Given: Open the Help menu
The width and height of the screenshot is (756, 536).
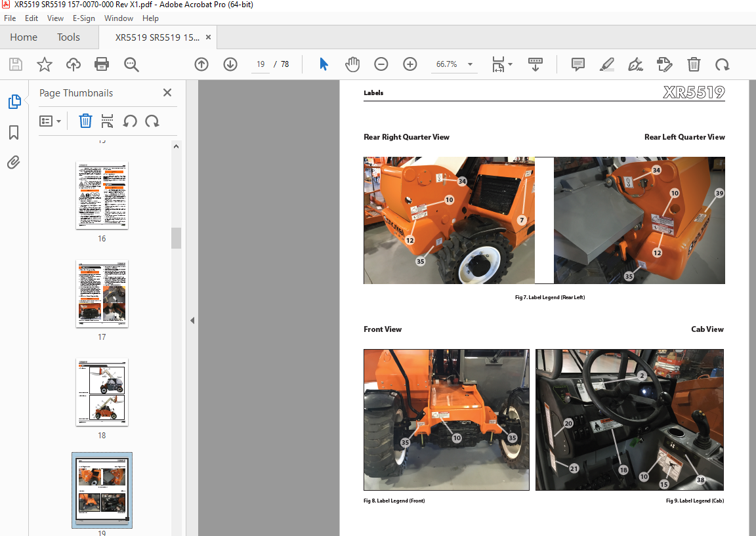Looking at the screenshot, I should tap(150, 18).
